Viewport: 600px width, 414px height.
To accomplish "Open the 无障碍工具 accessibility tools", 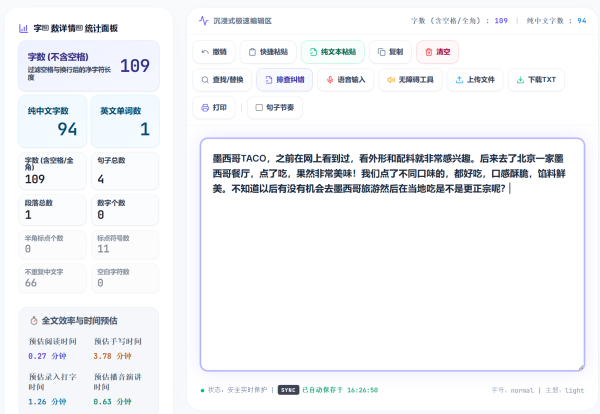I will tap(410, 80).
